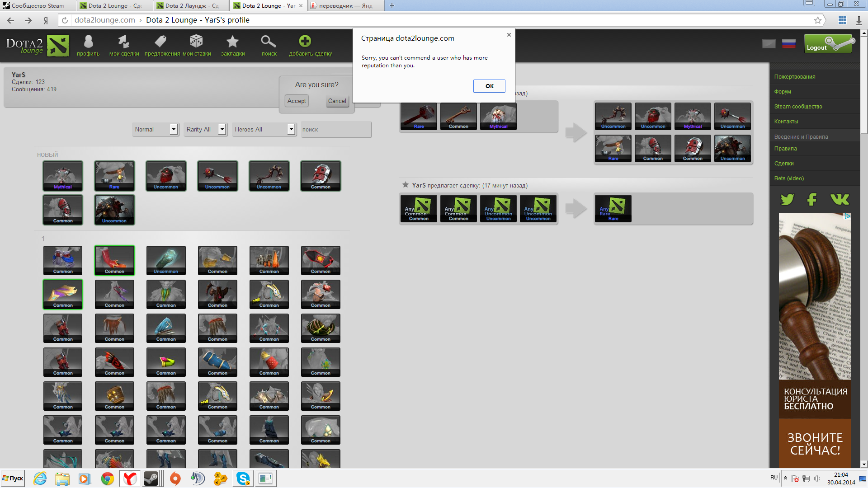Open мои сделки icon
This screenshot has height=488, width=868.
(x=124, y=42)
